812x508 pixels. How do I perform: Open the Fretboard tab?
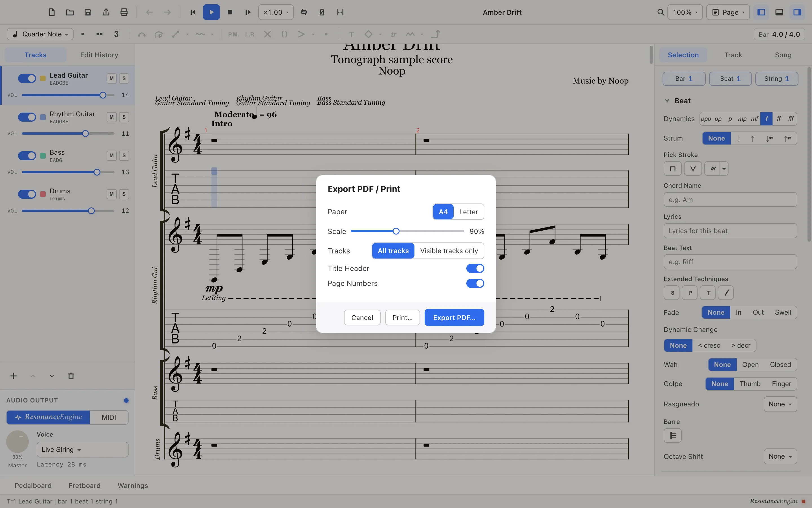tap(85, 485)
